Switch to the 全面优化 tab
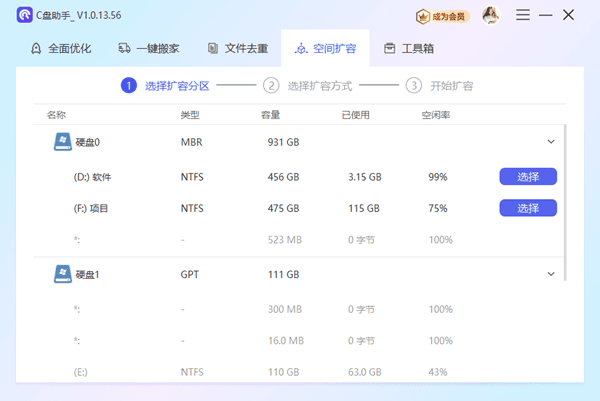 click(x=60, y=48)
